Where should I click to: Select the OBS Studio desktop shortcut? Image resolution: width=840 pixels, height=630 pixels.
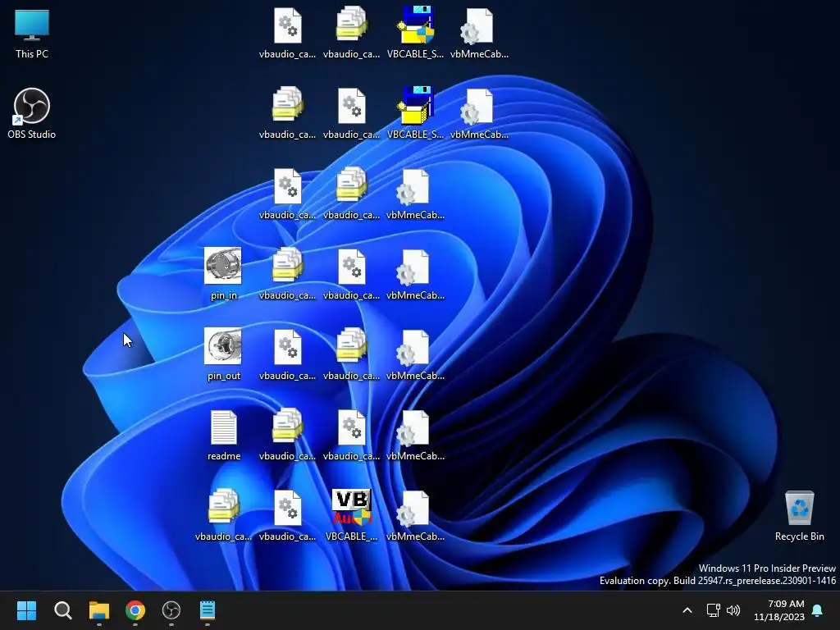pos(32,113)
